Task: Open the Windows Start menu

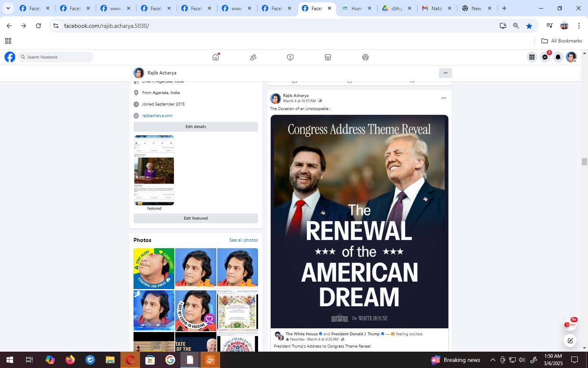Action: 10,360
